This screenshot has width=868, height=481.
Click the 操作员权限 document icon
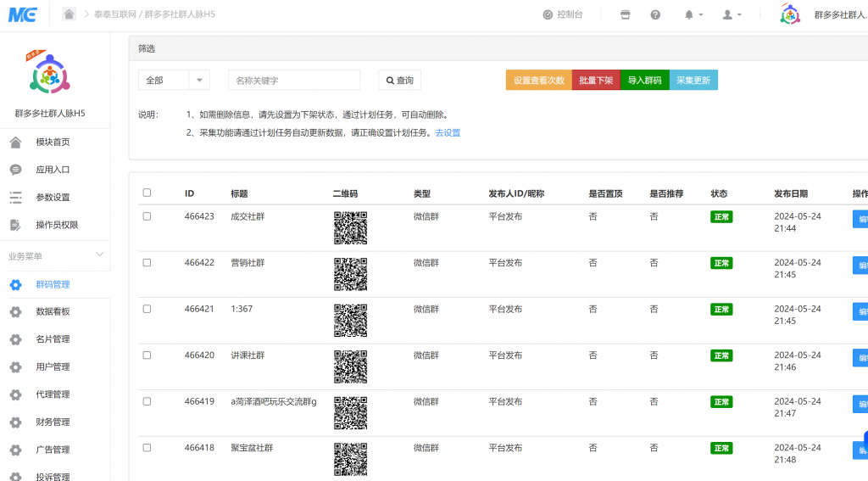pos(15,225)
